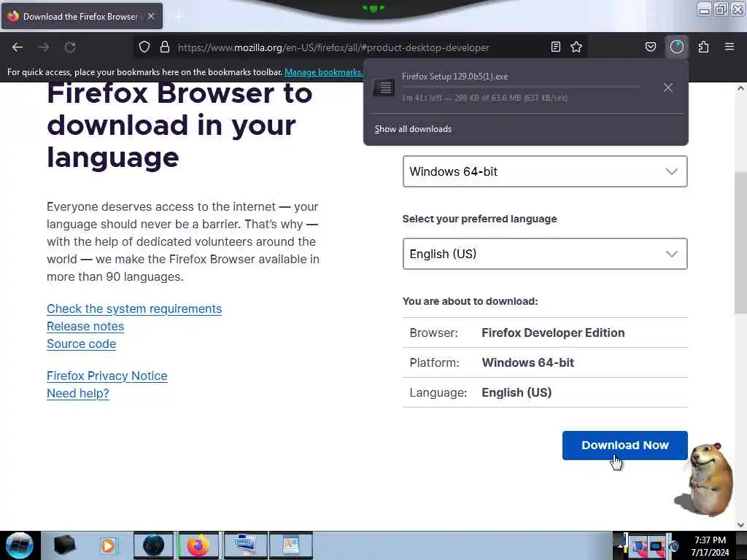
Task: Open the Firefox hamburger application menu
Action: pos(729,47)
